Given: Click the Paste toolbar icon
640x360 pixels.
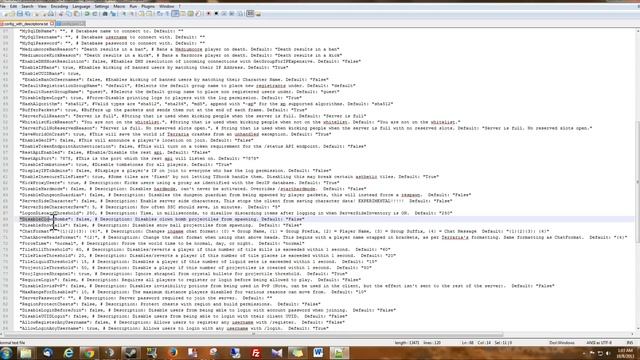Looking at the screenshot, I should [76, 14].
